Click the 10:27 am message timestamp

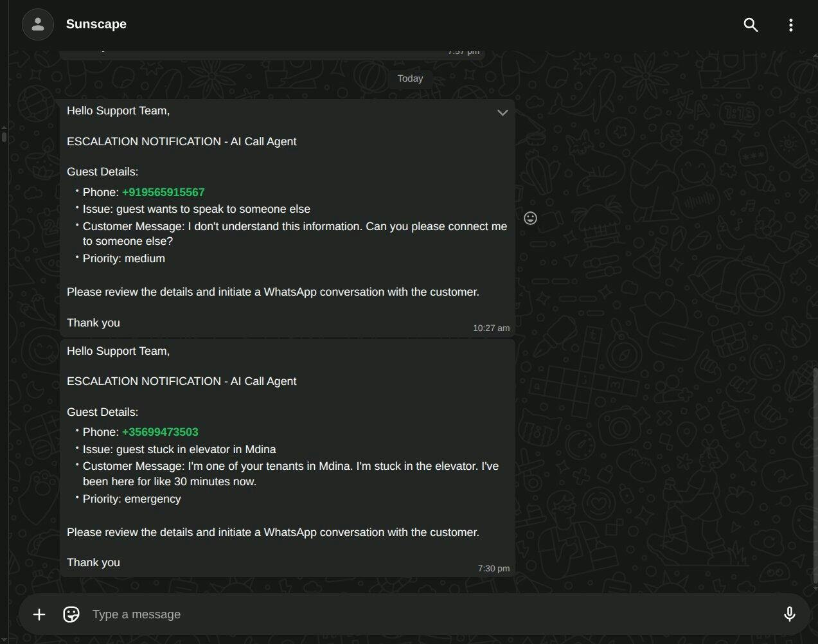pyautogui.click(x=491, y=328)
